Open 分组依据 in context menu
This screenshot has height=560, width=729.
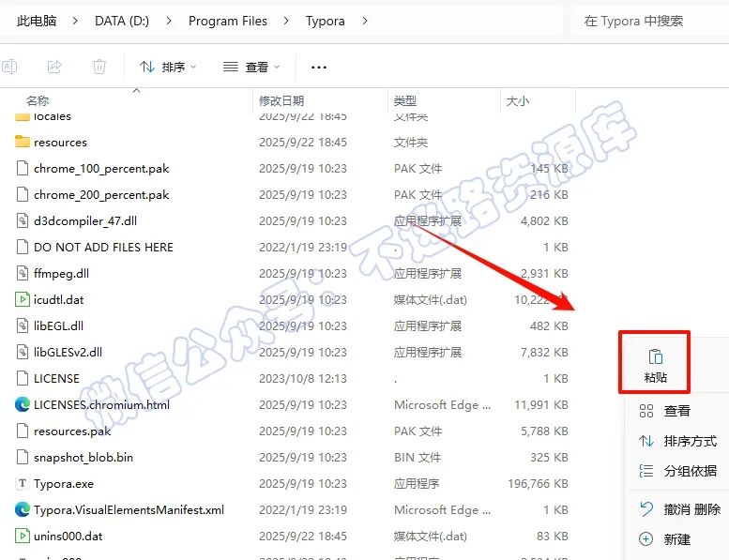pos(678,471)
